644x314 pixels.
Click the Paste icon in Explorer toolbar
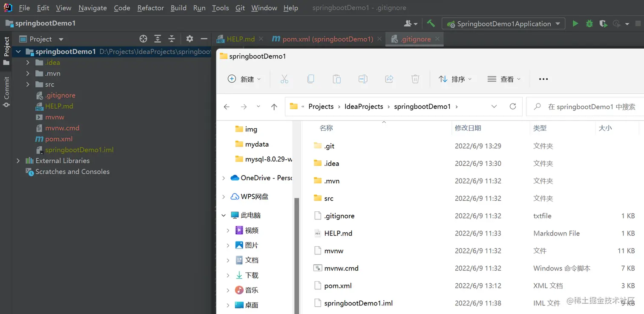pos(336,79)
